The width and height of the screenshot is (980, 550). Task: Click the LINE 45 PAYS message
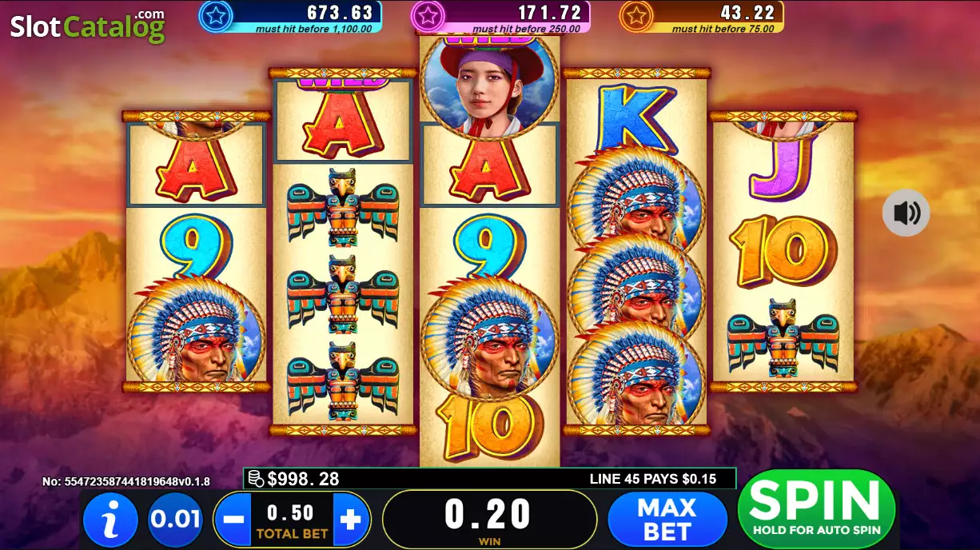click(x=652, y=479)
